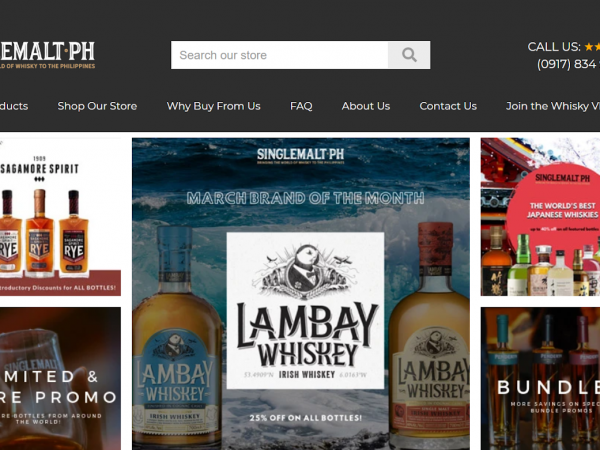The height and width of the screenshot is (450, 600).
Task: Open Limited & Rare Promo banner
Action: pos(60,380)
